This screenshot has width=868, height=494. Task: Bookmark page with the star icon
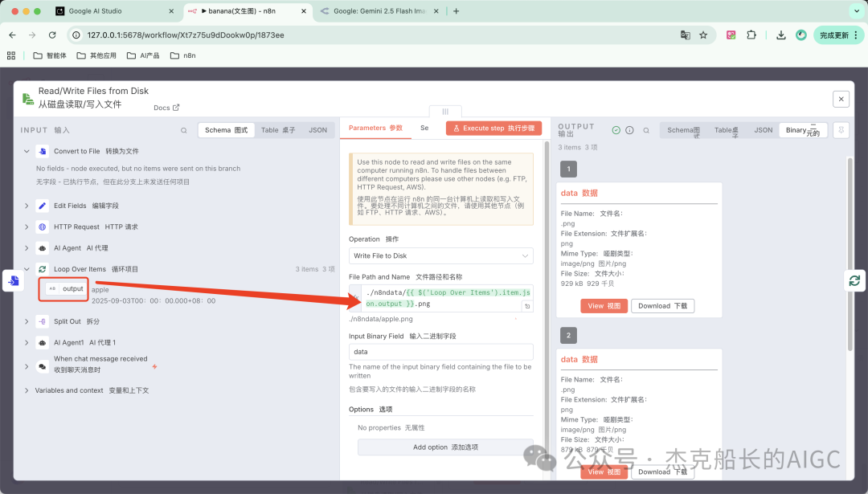coord(703,35)
